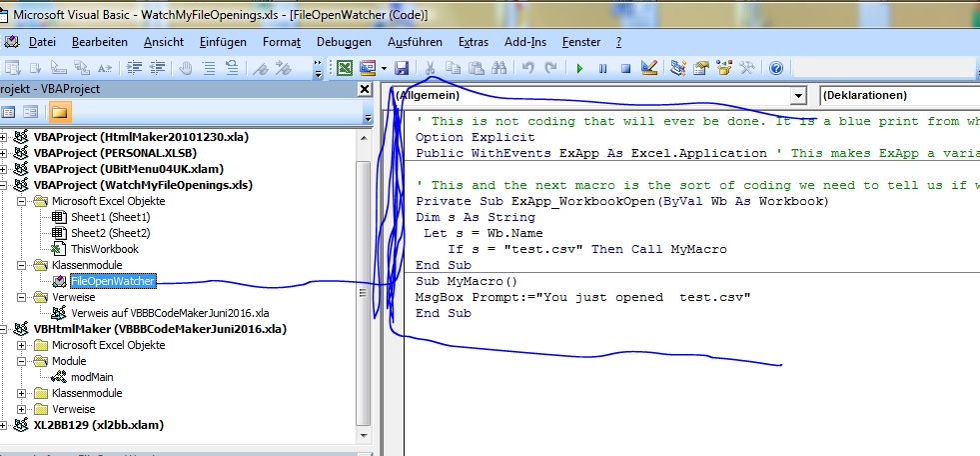Indent code with the Indent icon

(x=133, y=68)
